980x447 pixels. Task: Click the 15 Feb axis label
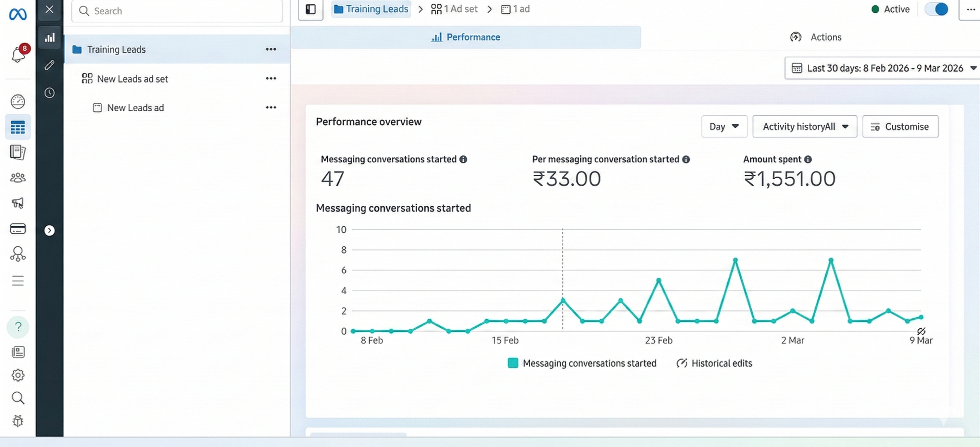505,340
